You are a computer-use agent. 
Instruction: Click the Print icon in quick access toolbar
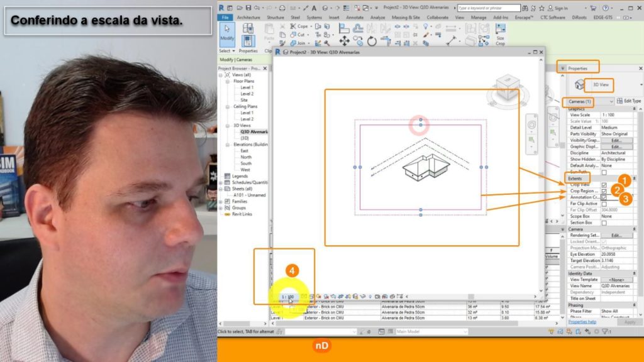281,8
